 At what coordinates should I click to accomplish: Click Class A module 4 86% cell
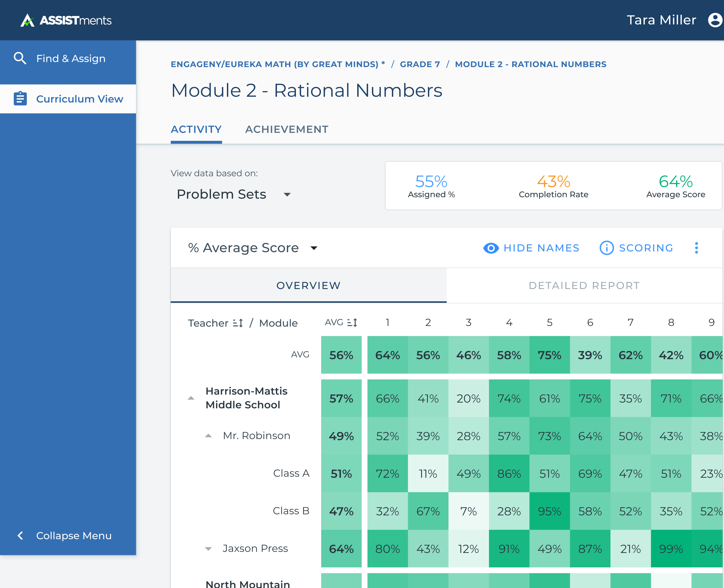click(x=509, y=474)
